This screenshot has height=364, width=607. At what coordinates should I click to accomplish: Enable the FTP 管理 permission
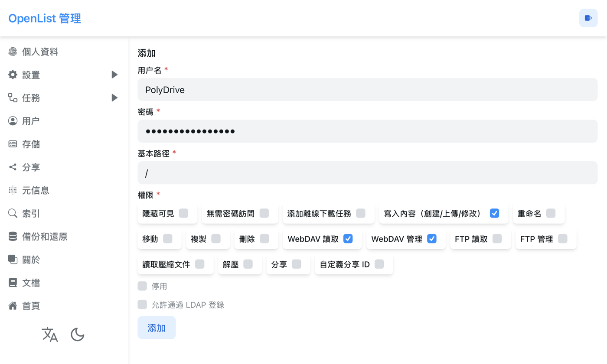(x=563, y=239)
